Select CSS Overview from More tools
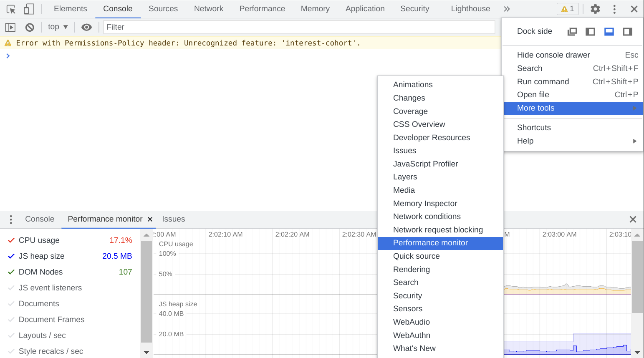The image size is (644, 358). (x=440, y=124)
